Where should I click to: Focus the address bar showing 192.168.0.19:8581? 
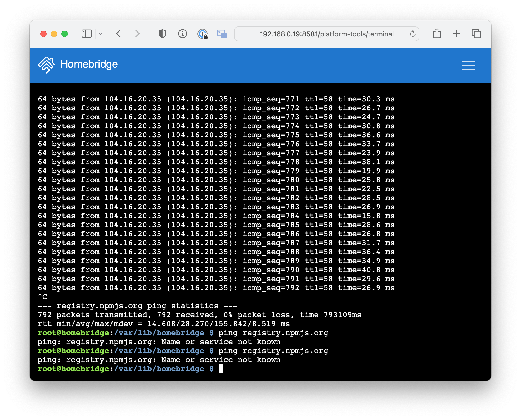(326, 34)
